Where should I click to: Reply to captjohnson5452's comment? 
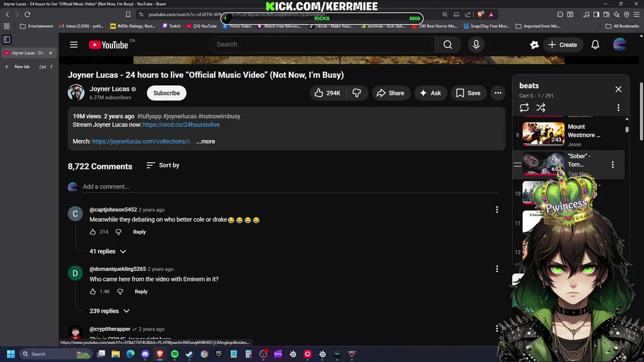point(139,232)
